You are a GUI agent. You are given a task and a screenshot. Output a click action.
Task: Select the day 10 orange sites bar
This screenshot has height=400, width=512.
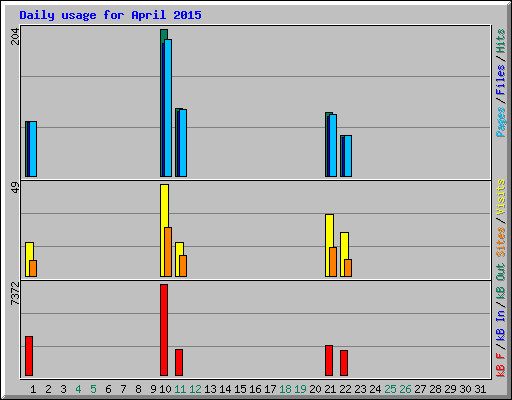pos(168,252)
